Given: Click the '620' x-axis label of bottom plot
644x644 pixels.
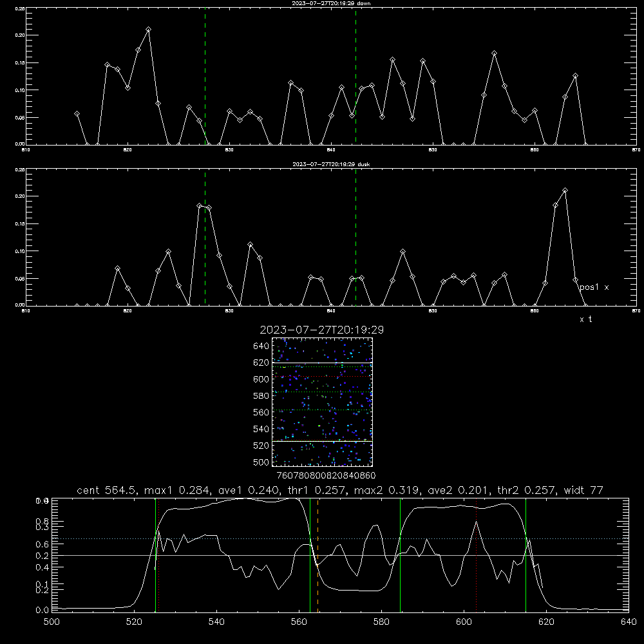Looking at the screenshot, I should [546, 622].
